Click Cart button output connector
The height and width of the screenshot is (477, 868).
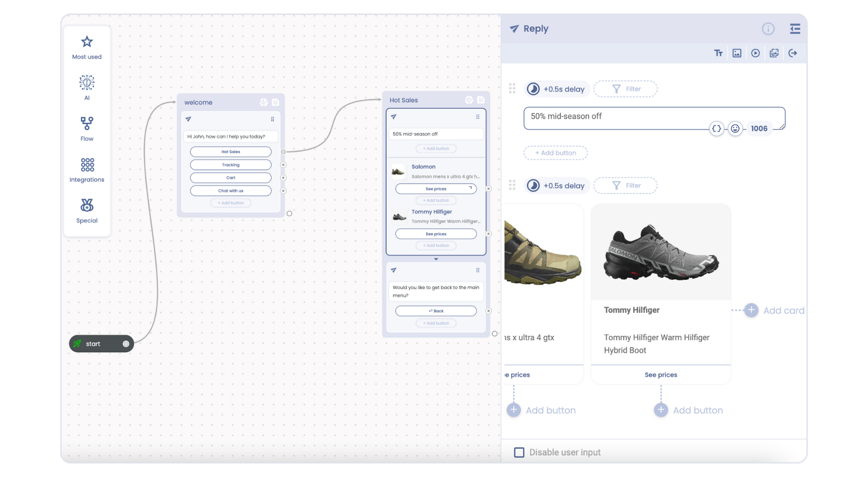284,178
